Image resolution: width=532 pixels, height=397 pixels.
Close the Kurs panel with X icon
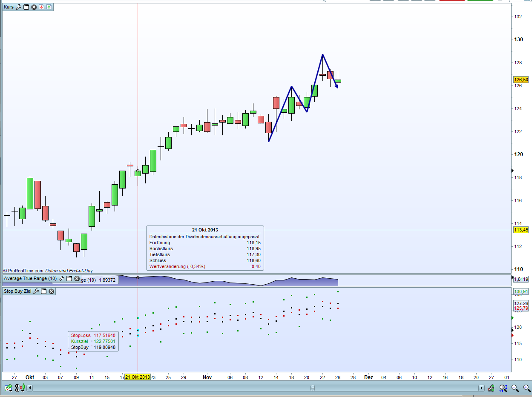coord(34,7)
